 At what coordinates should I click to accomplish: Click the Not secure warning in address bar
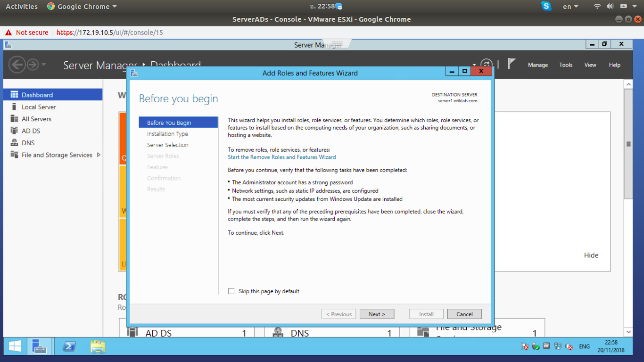coord(27,33)
